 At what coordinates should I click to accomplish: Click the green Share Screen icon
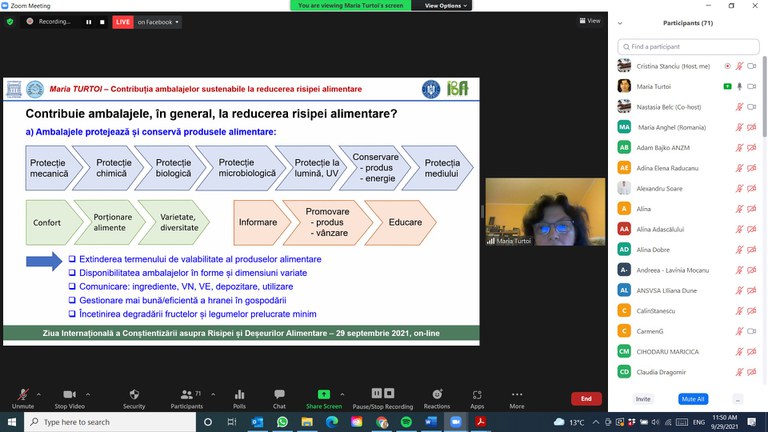coord(323,394)
